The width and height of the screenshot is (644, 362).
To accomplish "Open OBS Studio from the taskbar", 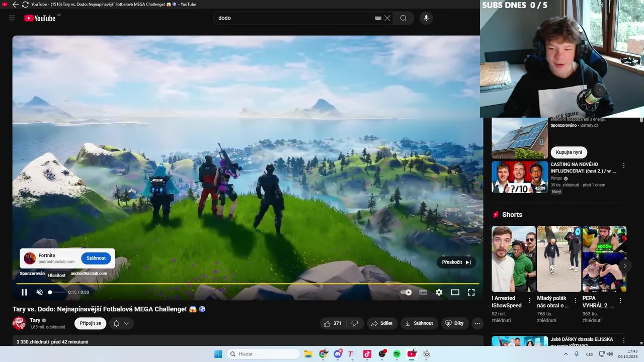I will [x=382, y=354].
